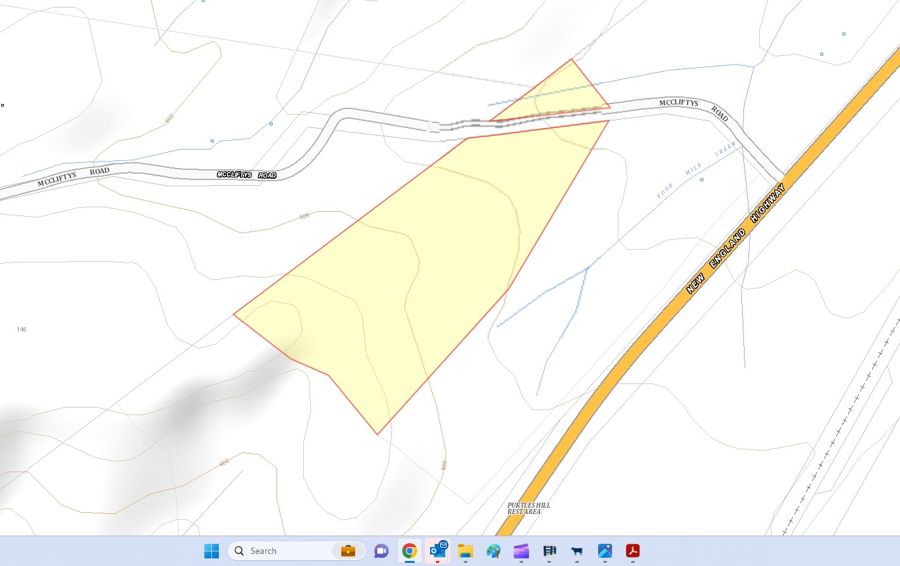Switch to Google Chrome on the taskbar
This screenshot has width=900, height=566.
409,551
